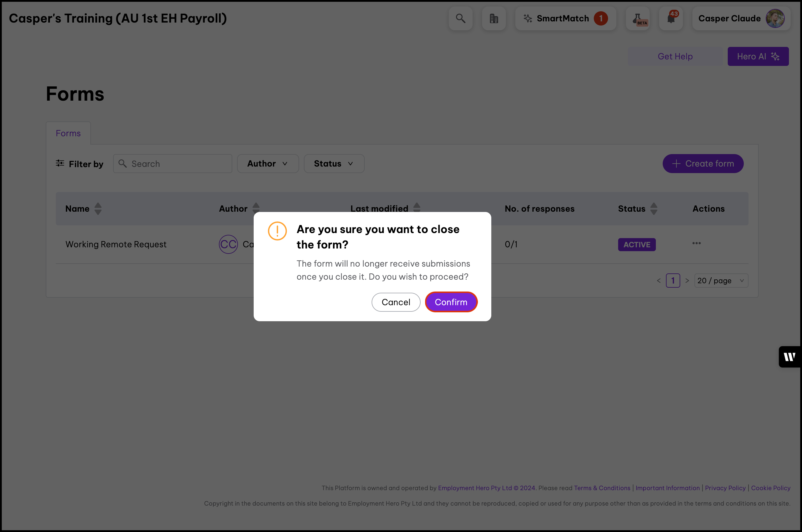Sort by Status column arrows
Viewport: 802px width, 532px height.
pos(654,209)
